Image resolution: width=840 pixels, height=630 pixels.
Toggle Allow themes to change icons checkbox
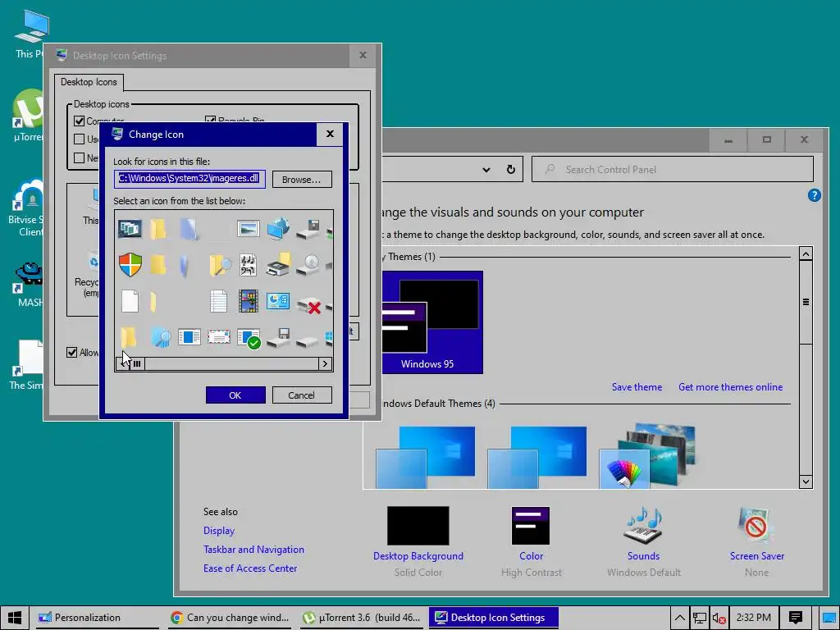(x=72, y=353)
